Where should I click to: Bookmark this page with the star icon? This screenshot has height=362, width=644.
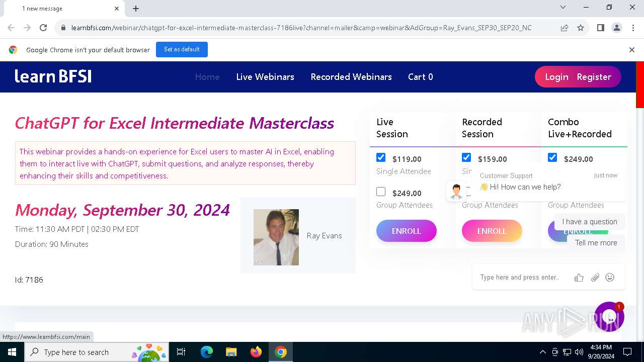point(581,28)
